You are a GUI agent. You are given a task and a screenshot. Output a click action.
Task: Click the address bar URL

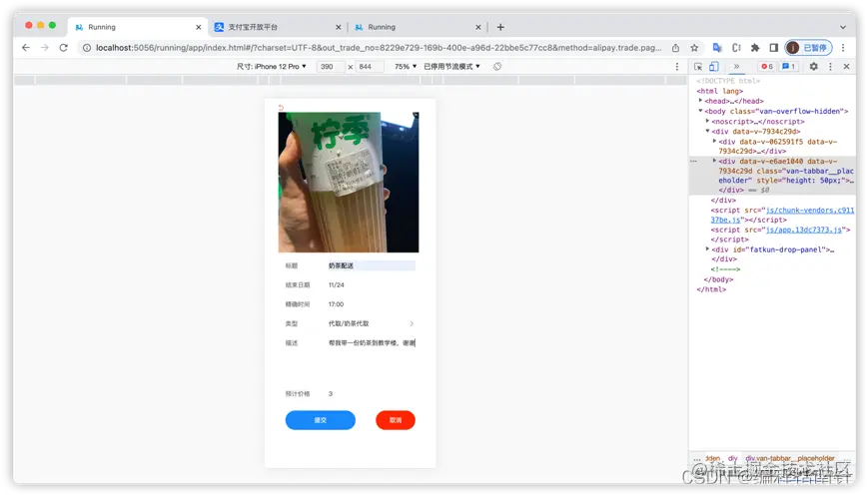[379, 48]
